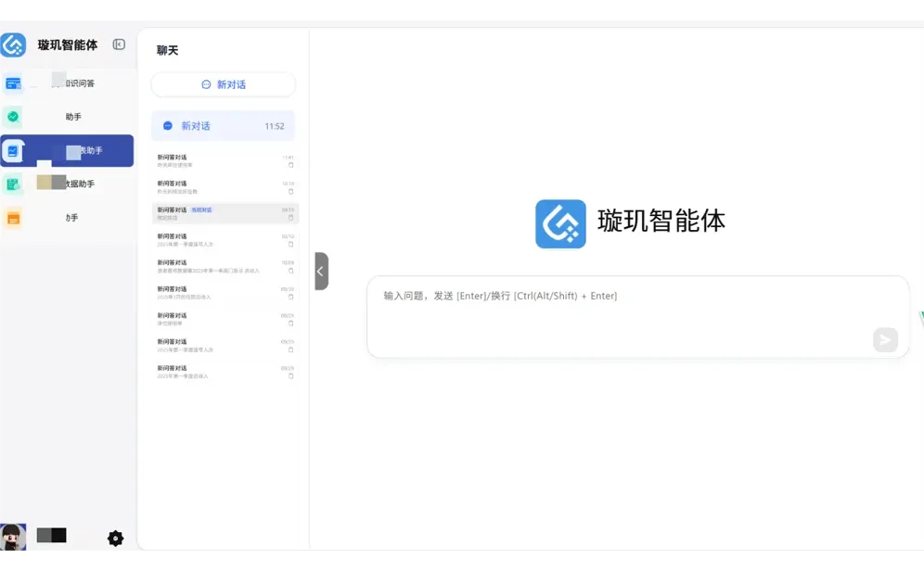Click the 新对话 button to start a conversation
This screenshot has height=572, width=924.
tap(223, 84)
